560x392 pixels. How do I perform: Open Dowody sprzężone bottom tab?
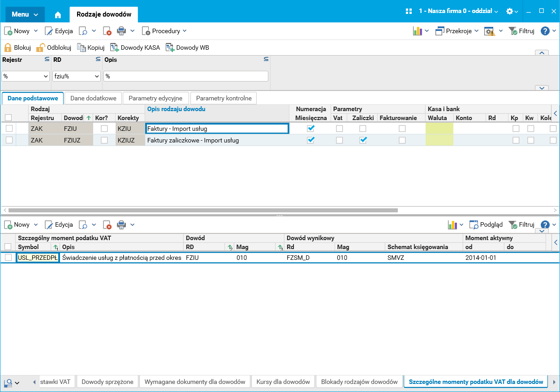point(108,382)
